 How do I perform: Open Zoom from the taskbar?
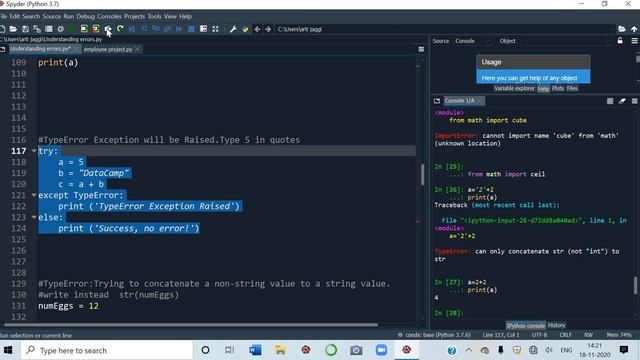pos(381,350)
